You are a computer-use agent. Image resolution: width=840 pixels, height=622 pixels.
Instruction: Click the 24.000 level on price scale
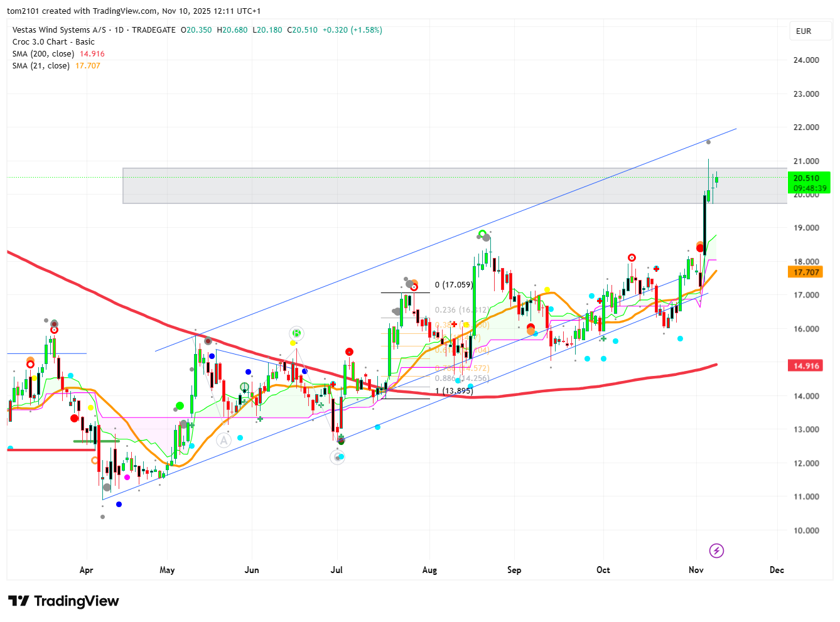pyautogui.click(x=806, y=60)
